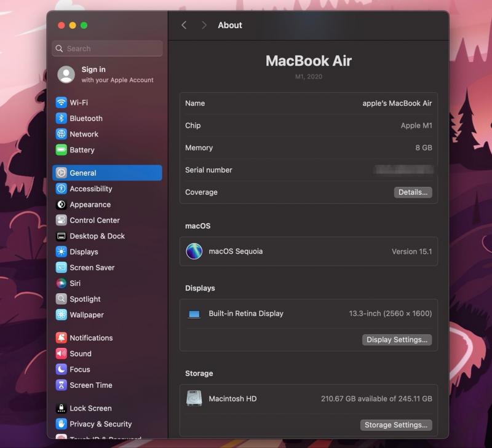The width and height of the screenshot is (492, 448).
Task: Focus the sidebar Search field
Action: tap(107, 49)
